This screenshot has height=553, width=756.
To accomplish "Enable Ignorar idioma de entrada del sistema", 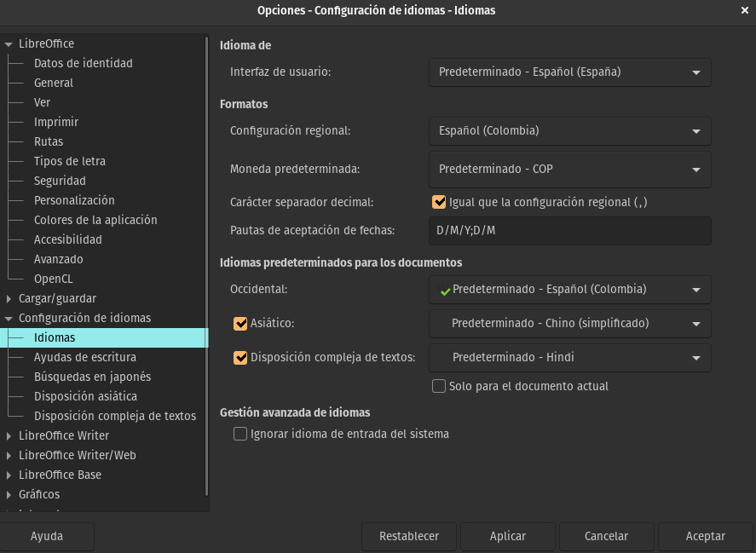I will pos(240,434).
